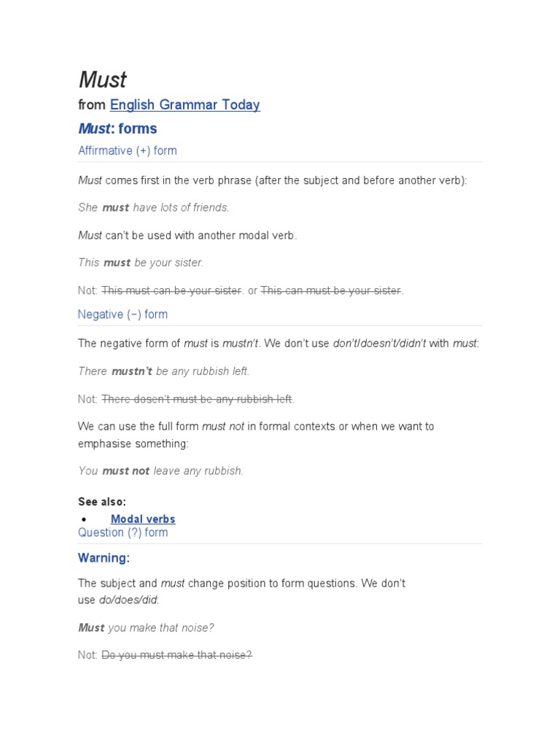The width and height of the screenshot is (560, 747).
Task: Click the example "She must have lots of friends."
Action: pos(153,208)
